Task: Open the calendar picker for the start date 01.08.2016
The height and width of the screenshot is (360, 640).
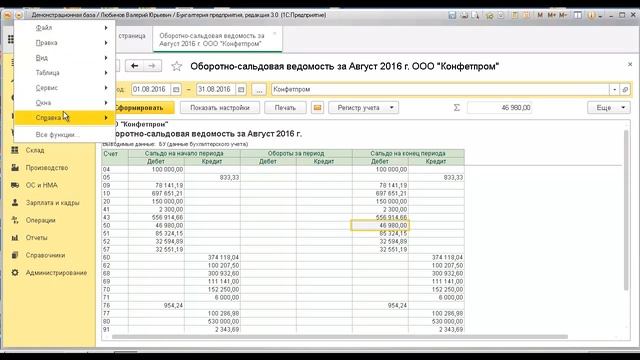Action: (x=176, y=89)
